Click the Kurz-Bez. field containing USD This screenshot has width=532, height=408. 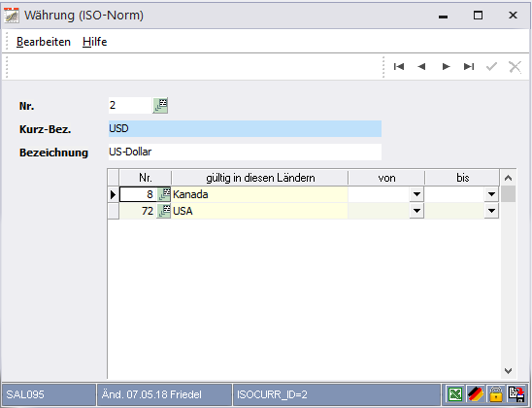click(x=245, y=128)
